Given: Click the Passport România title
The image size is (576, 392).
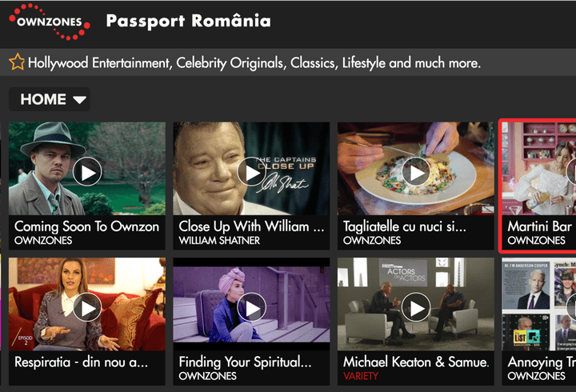Looking at the screenshot, I should click(189, 21).
